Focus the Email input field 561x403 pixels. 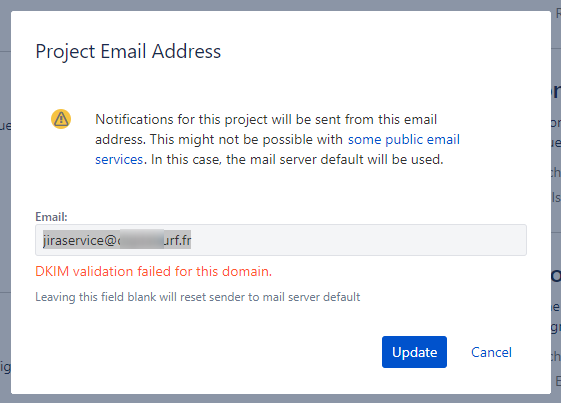click(x=281, y=240)
